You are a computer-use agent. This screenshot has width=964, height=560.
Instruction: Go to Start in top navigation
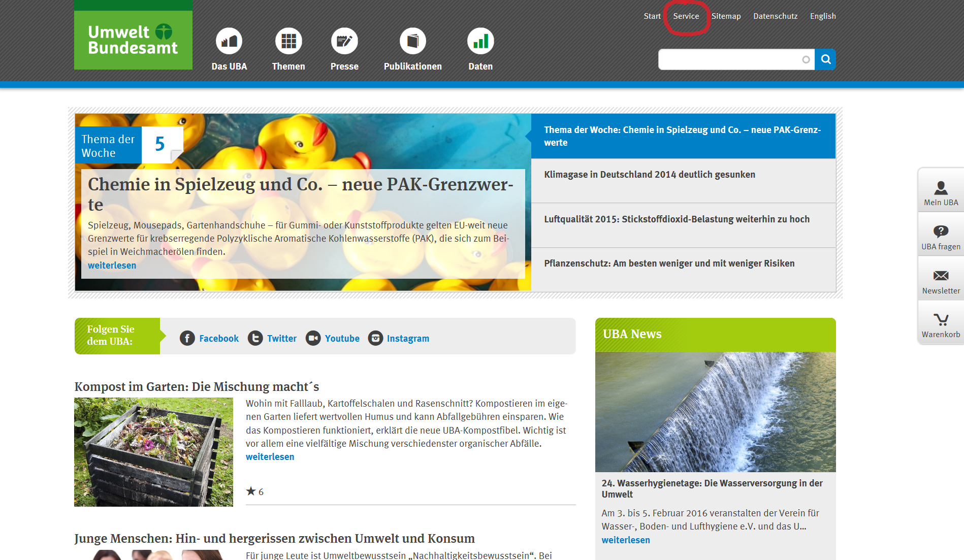point(652,16)
